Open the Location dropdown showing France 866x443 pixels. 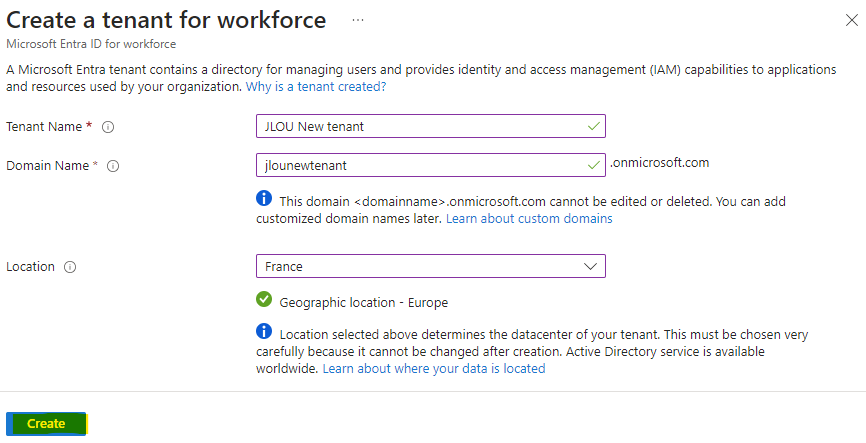431,266
